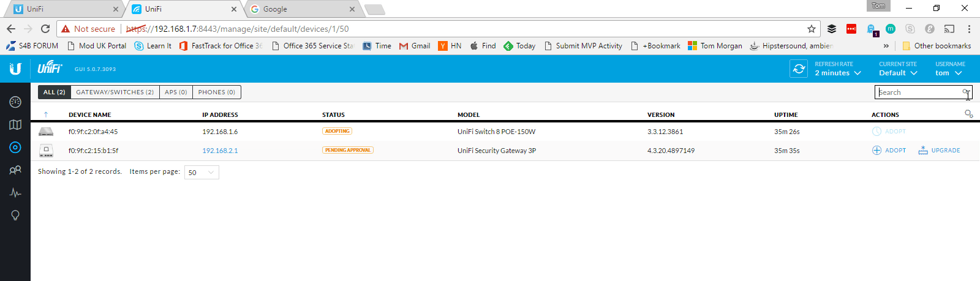Image resolution: width=980 pixels, height=281 pixels.
Task: Select the APS (0) filter tab
Action: (x=176, y=92)
